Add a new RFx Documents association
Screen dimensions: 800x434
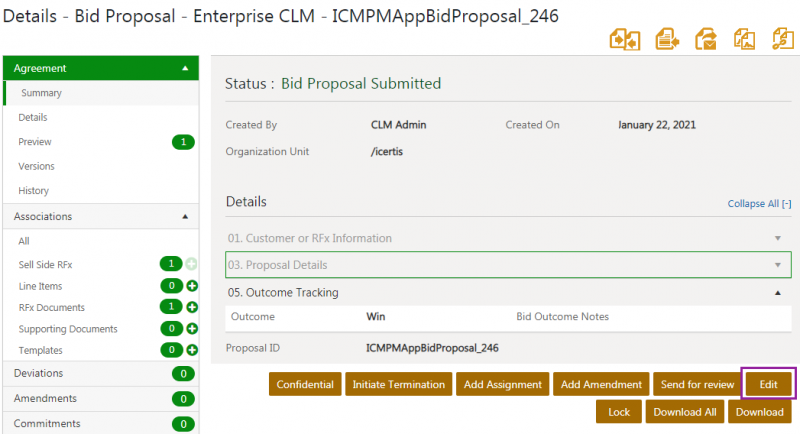pos(192,307)
